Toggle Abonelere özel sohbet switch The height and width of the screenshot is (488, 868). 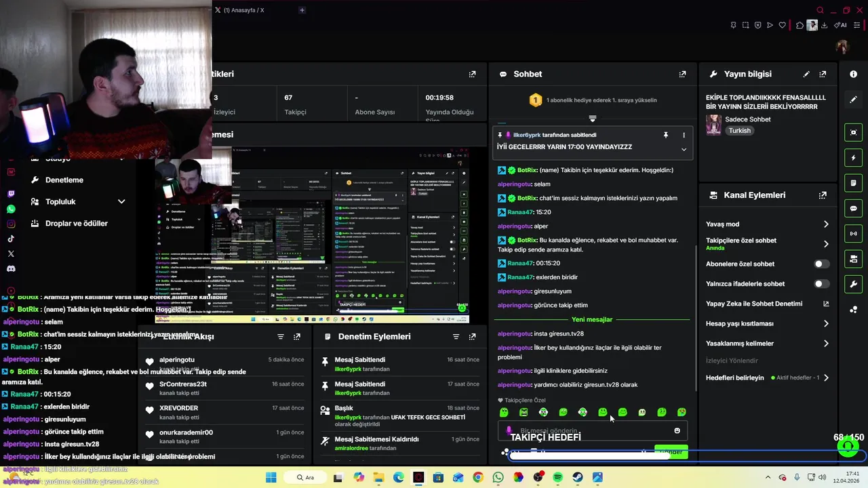click(x=821, y=264)
